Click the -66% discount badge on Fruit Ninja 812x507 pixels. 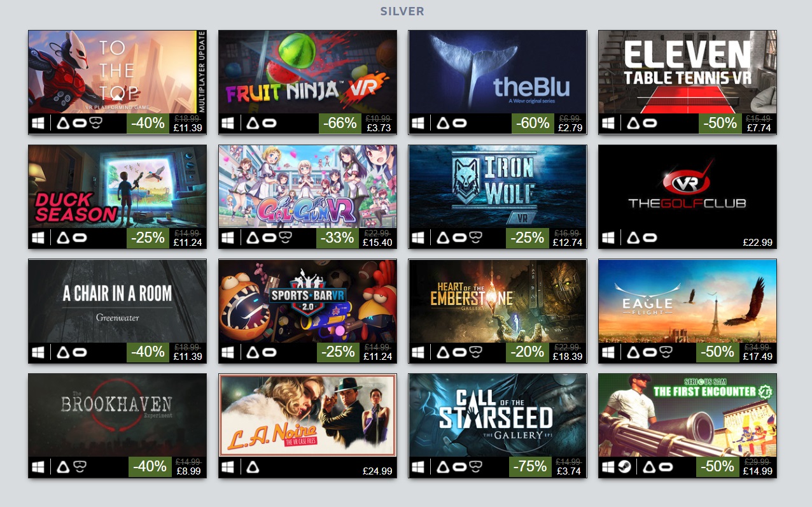coord(340,124)
